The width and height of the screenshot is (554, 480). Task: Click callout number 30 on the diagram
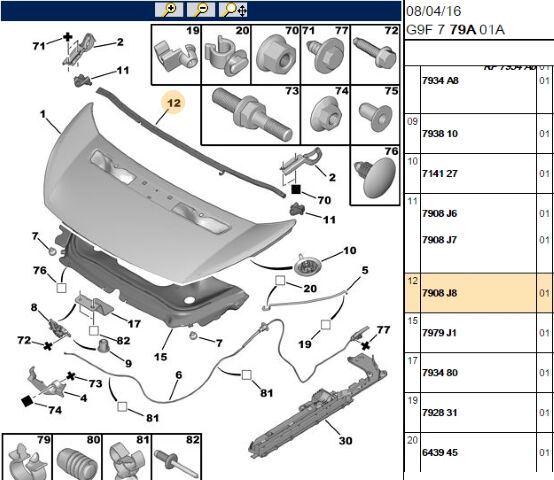click(x=345, y=440)
